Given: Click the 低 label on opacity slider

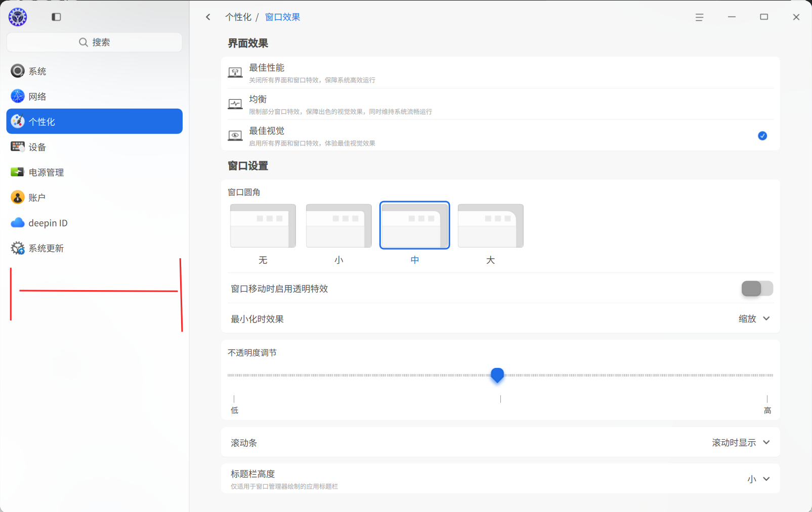Looking at the screenshot, I should pyautogui.click(x=235, y=410).
